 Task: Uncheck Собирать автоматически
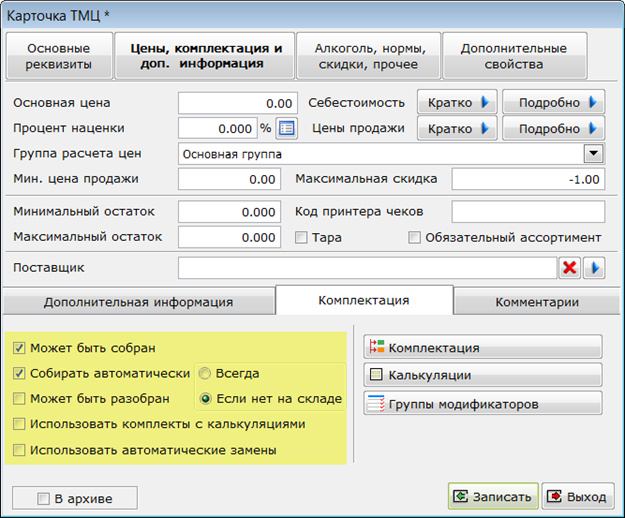tap(19, 373)
